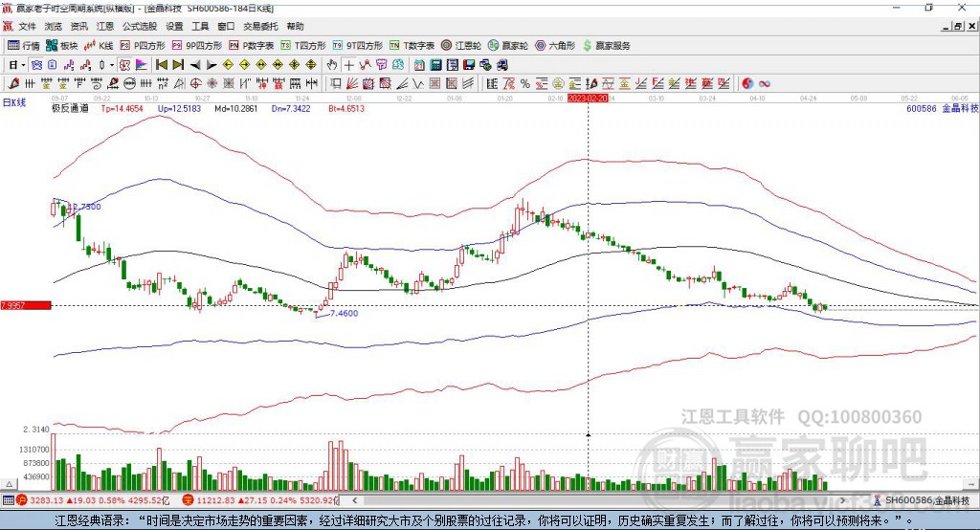
Task: Open the 六角形 hexagon tool
Action: point(555,46)
